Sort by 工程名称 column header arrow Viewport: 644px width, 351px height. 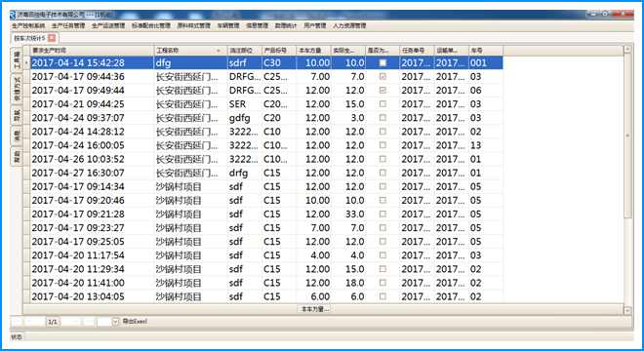219,51
